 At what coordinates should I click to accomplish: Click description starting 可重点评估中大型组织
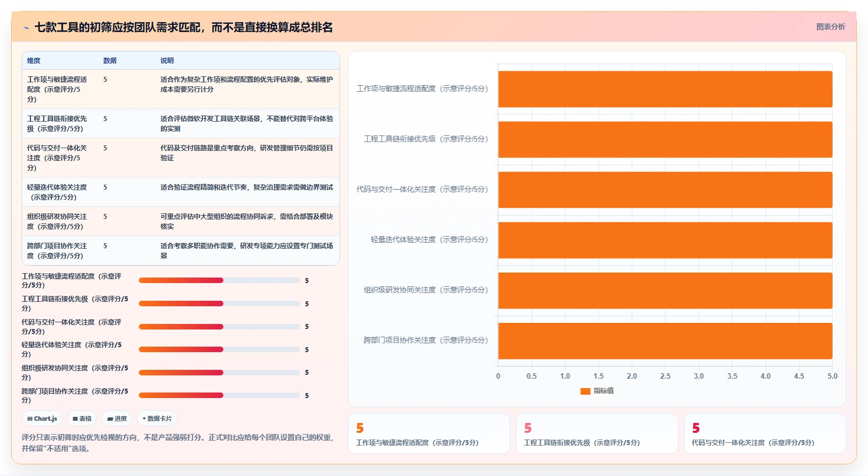point(247,222)
